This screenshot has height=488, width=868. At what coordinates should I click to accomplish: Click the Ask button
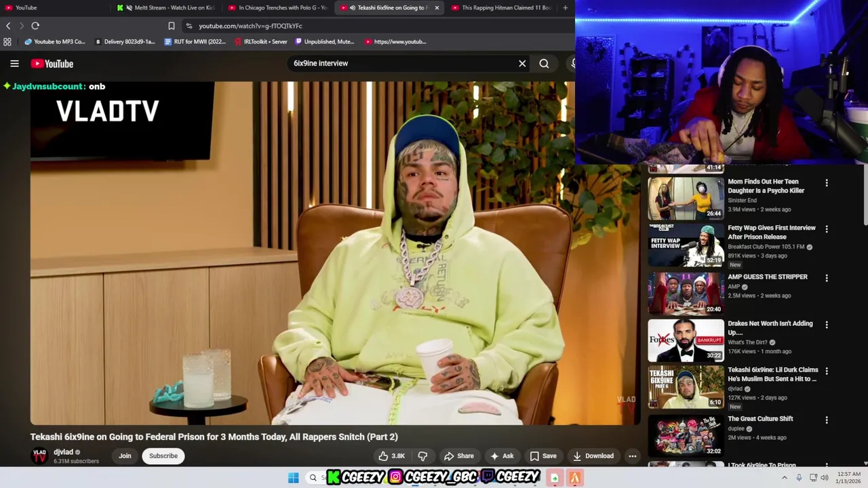(x=502, y=456)
